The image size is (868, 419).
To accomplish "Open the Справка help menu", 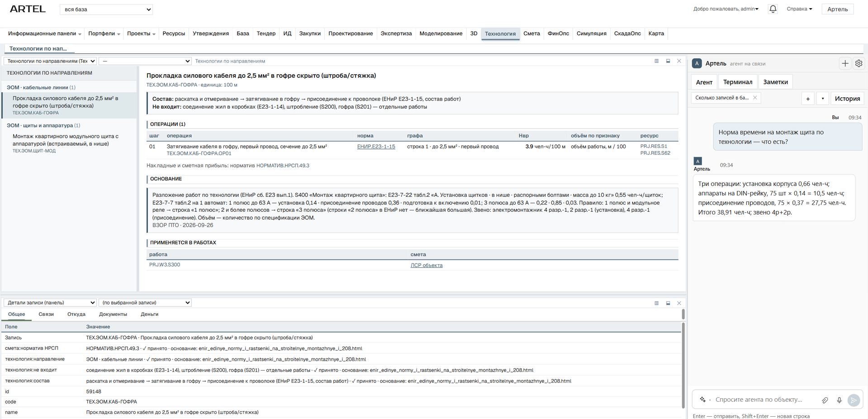I will [x=799, y=9].
